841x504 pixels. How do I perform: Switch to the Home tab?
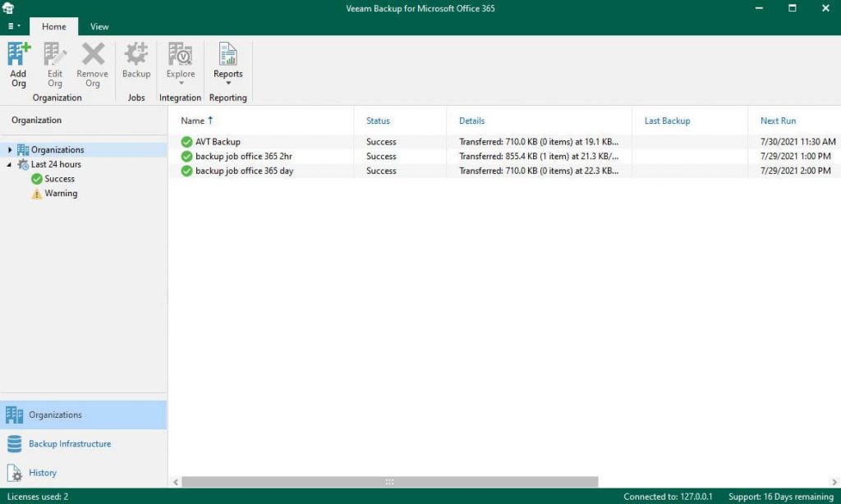click(53, 26)
